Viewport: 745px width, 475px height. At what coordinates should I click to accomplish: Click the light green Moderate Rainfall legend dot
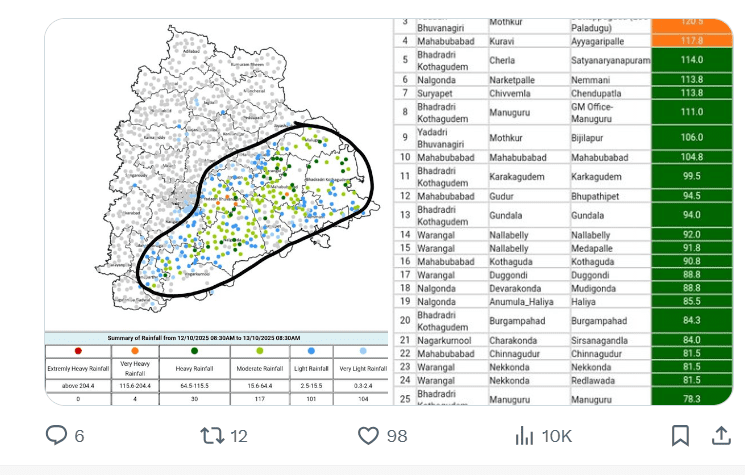(x=260, y=352)
